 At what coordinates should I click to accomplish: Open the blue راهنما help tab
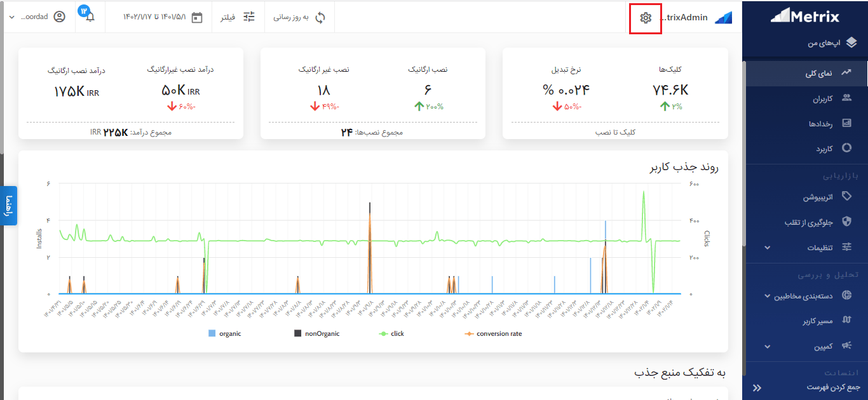coord(9,205)
